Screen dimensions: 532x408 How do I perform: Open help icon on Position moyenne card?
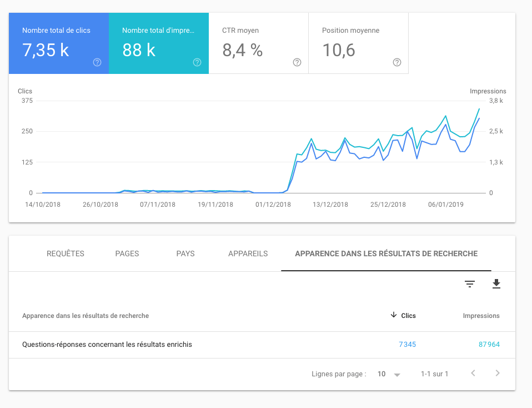[397, 62]
